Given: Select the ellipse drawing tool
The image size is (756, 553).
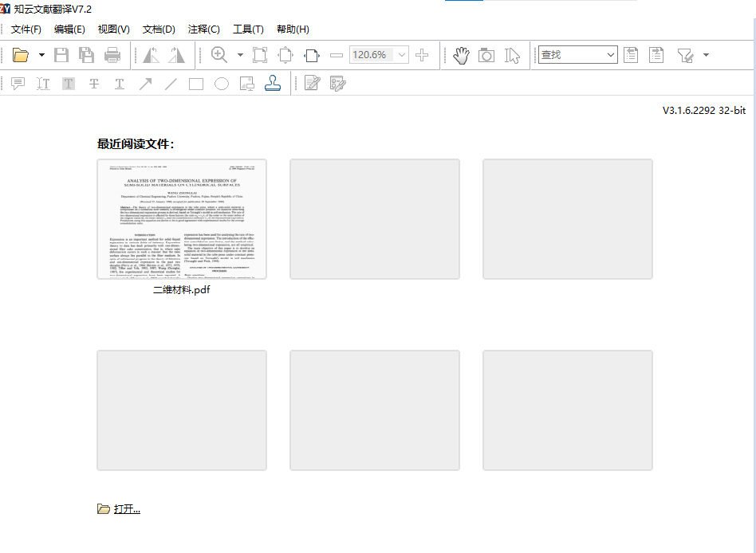Looking at the screenshot, I should click(x=222, y=84).
